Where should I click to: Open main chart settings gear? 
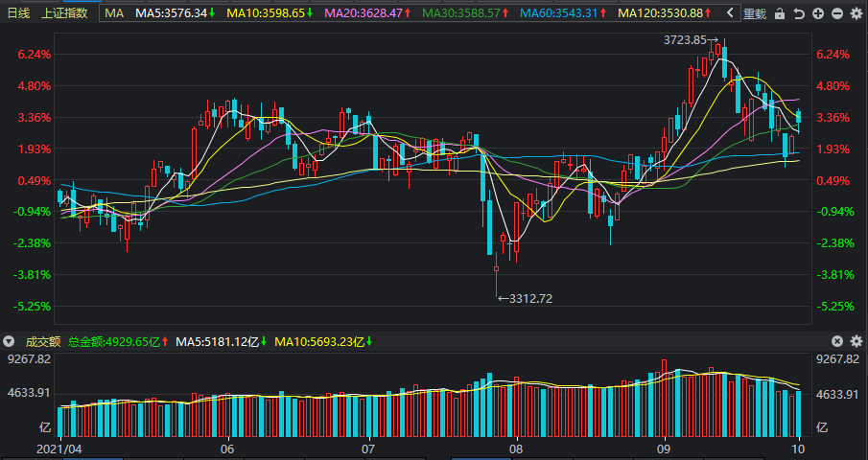tap(855, 14)
